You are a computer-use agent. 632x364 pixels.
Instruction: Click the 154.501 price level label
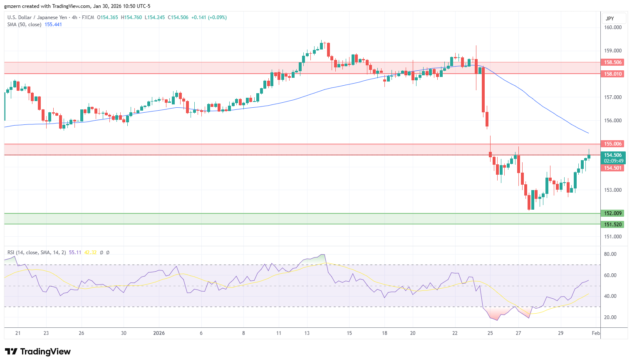(x=613, y=168)
